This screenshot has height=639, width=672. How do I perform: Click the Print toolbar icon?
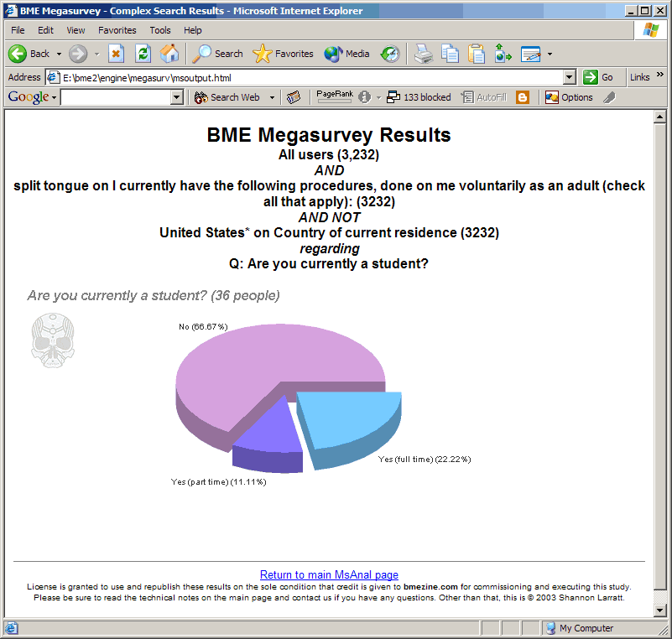(x=424, y=54)
